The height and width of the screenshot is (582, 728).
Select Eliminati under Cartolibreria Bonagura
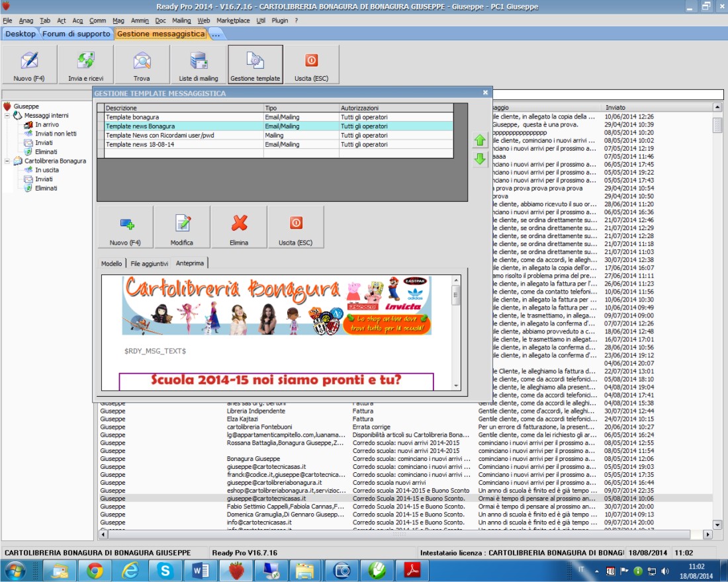46,188
